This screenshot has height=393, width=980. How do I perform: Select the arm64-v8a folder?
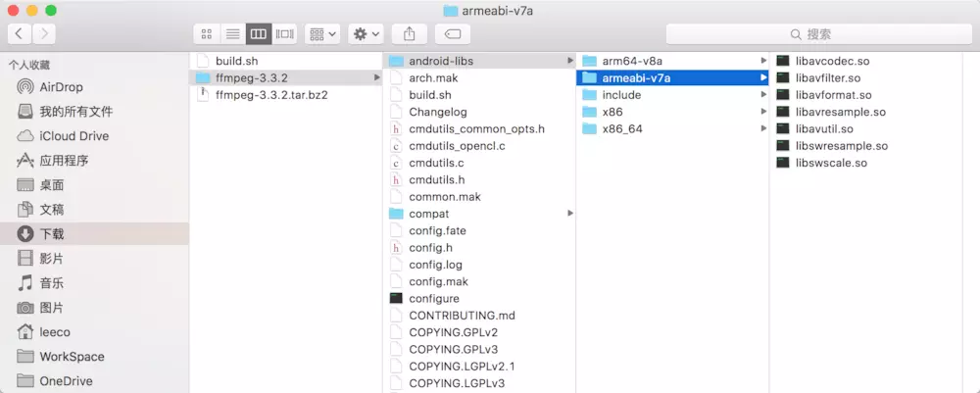tap(672, 61)
